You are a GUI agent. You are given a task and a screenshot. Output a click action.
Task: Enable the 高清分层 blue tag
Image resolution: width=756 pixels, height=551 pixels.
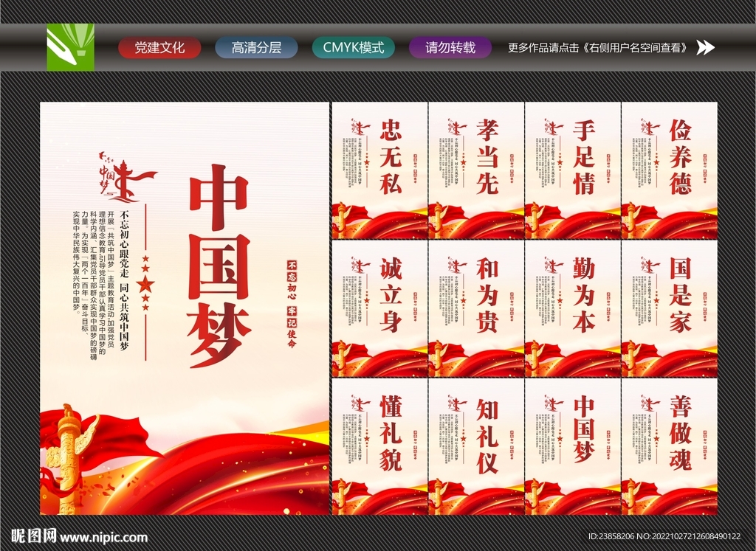tap(256, 48)
